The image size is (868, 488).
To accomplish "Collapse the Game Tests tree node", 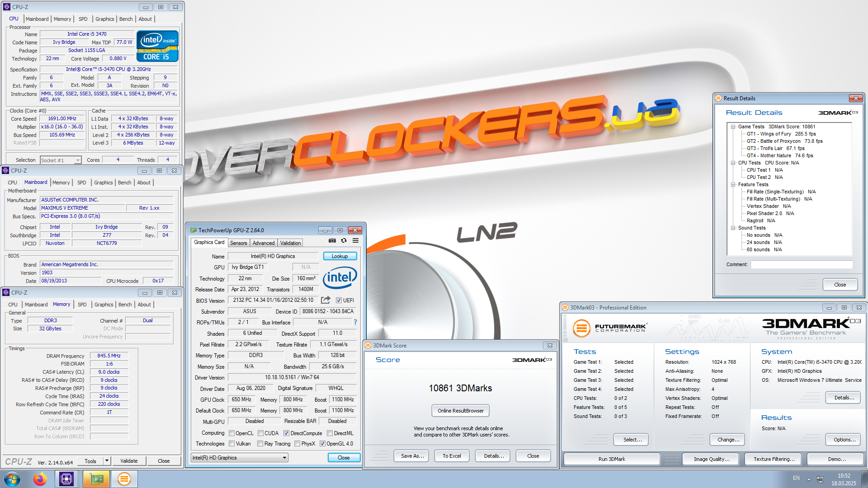I will point(733,127).
